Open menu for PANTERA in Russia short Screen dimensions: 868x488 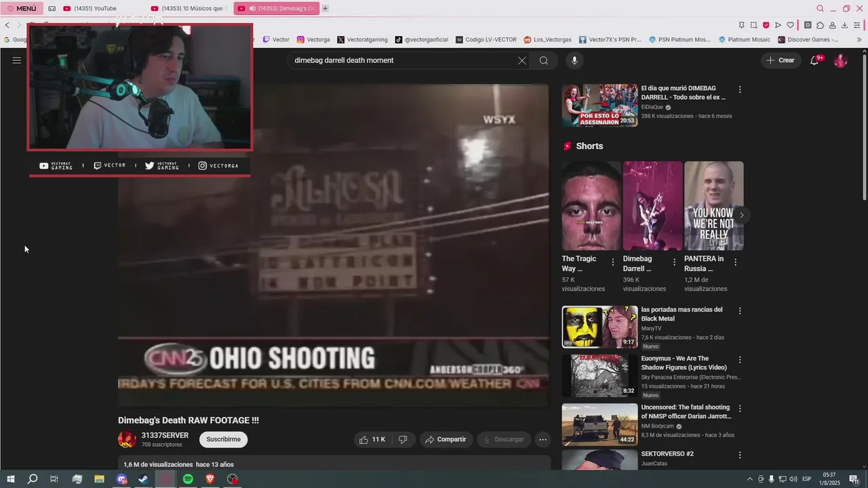click(x=736, y=262)
